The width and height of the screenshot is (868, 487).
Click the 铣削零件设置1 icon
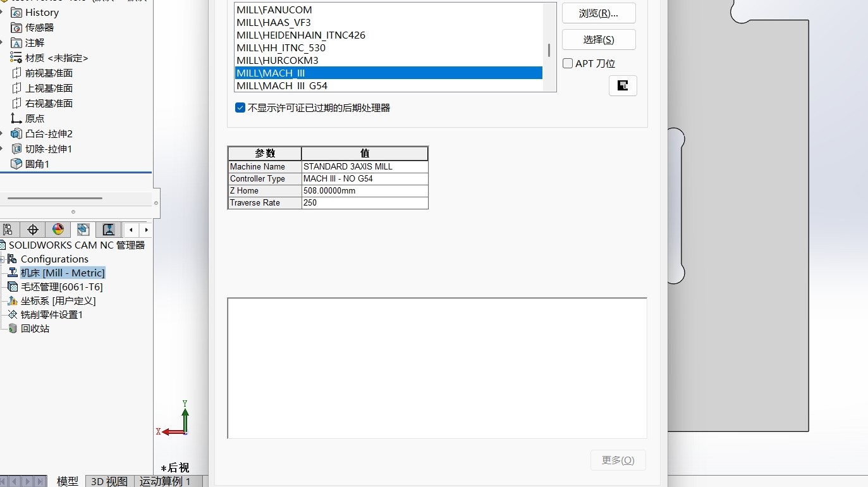(13, 314)
